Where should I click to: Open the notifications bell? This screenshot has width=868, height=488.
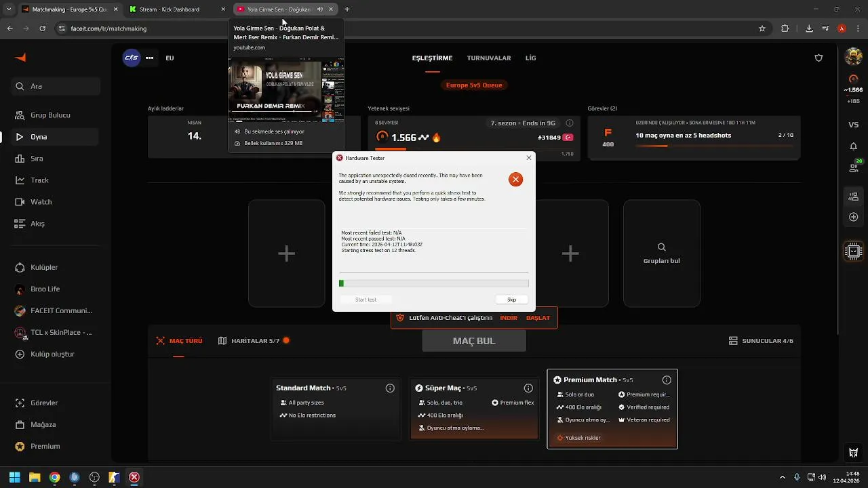click(x=854, y=146)
